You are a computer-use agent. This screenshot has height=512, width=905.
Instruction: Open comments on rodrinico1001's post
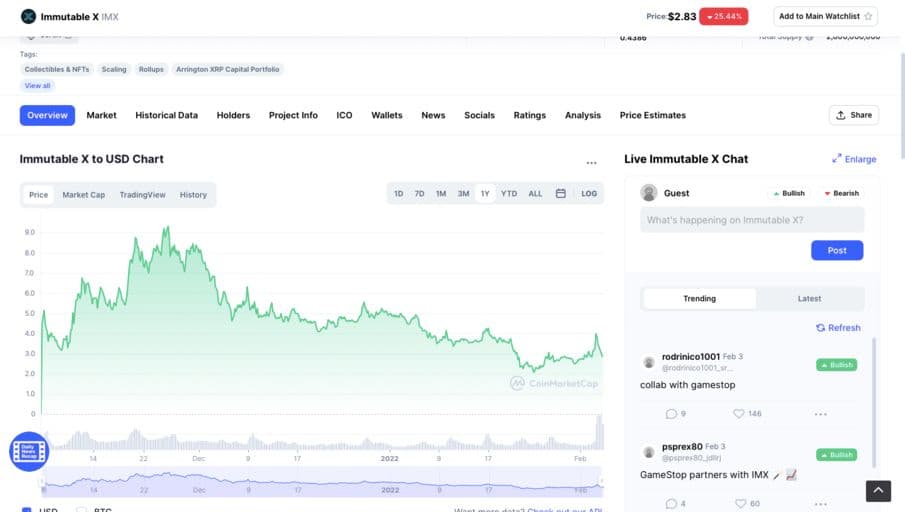tap(671, 413)
